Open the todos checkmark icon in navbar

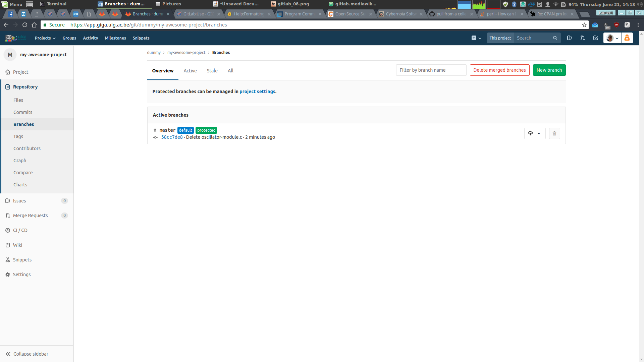pos(596,38)
